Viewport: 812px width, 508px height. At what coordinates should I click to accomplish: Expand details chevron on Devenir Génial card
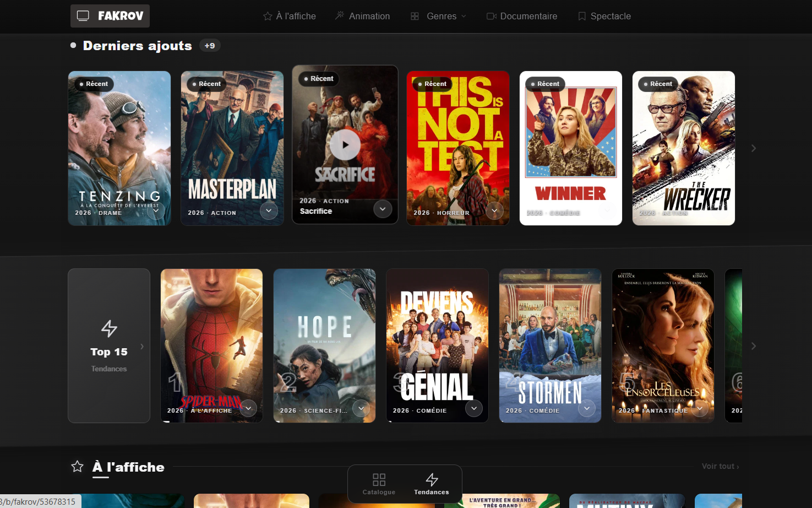pos(474,408)
